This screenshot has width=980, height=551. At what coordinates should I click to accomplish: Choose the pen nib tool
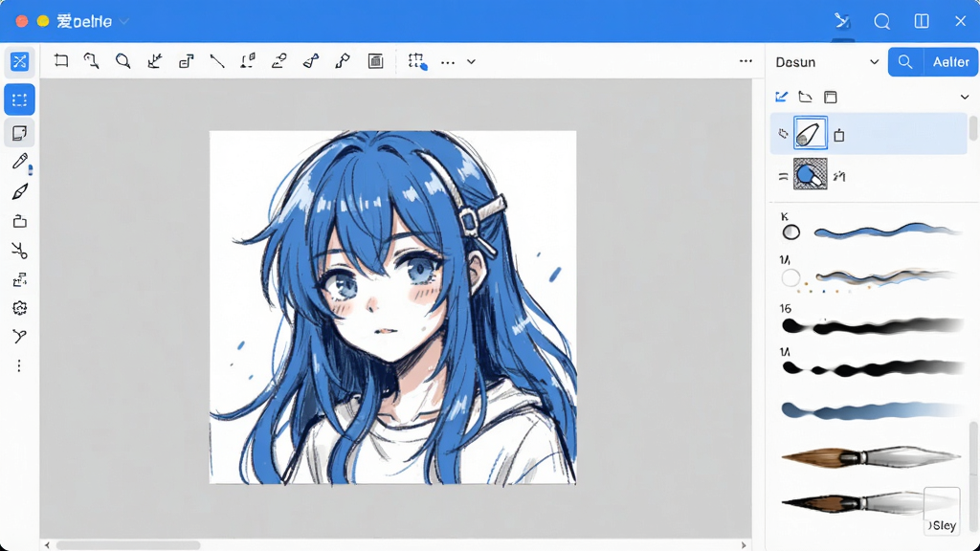[20, 191]
